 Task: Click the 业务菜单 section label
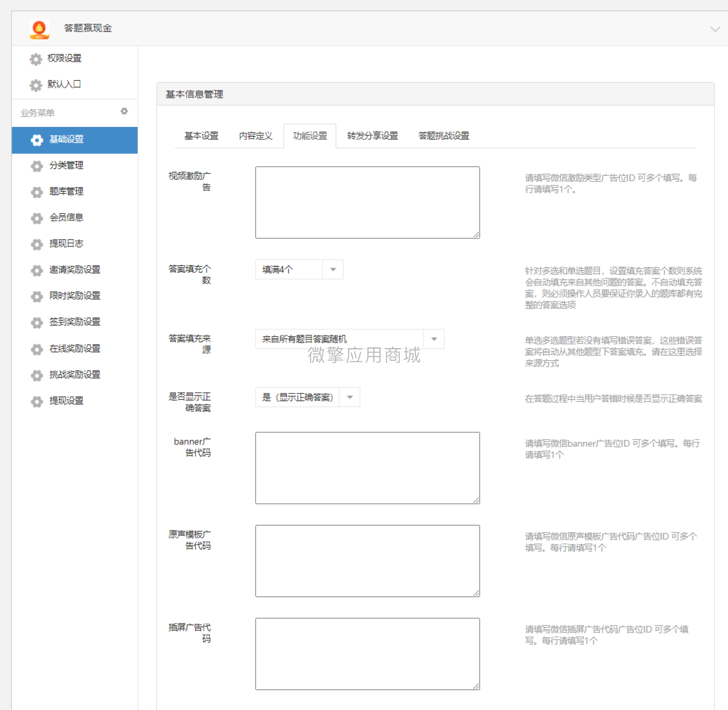click(x=38, y=113)
